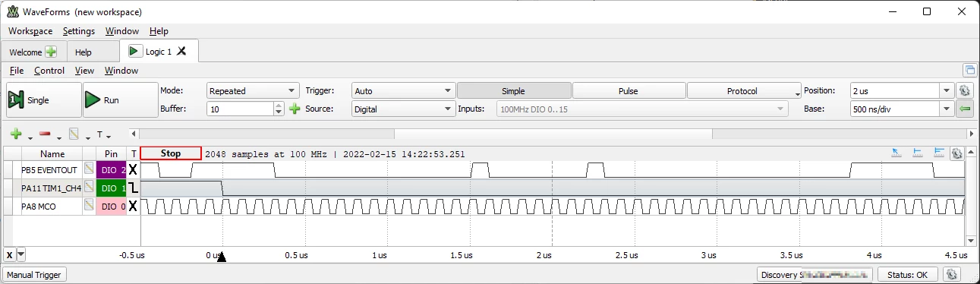Open the Trigger dropdown showing Auto

click(403, 91)
